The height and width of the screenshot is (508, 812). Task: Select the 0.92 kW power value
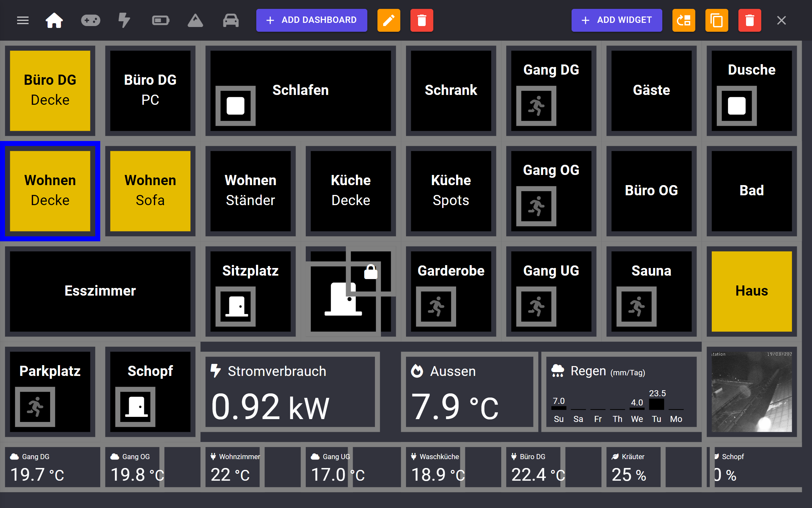(271, 407)
